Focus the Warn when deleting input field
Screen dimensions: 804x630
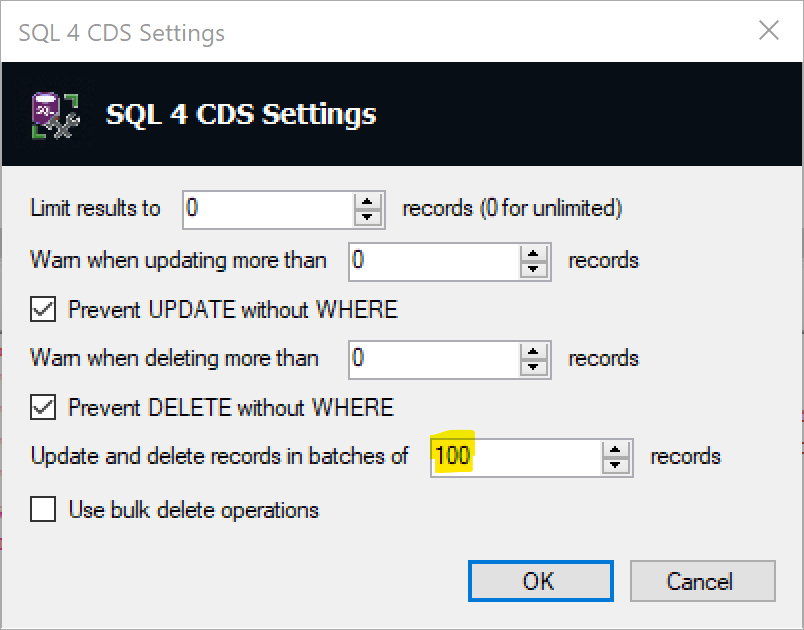[x=434, y=359]
